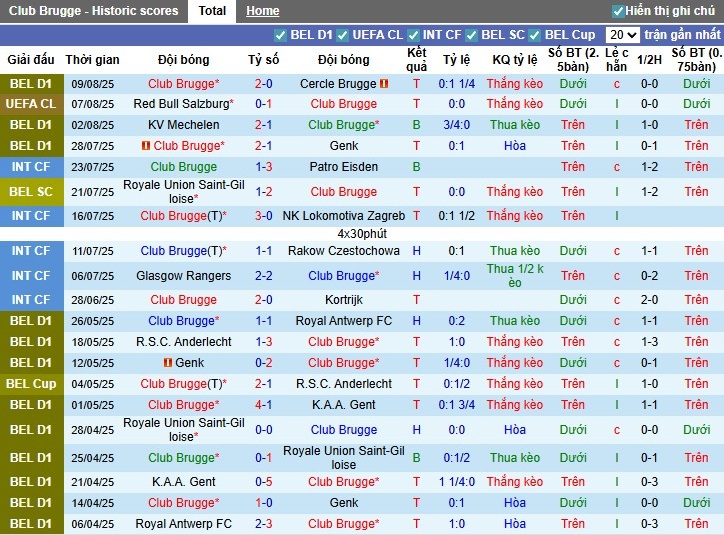Viewport: 724px width, 535px height.
Task: Toggle the BEL SC filter checkbox
Action: coord(471,35)
